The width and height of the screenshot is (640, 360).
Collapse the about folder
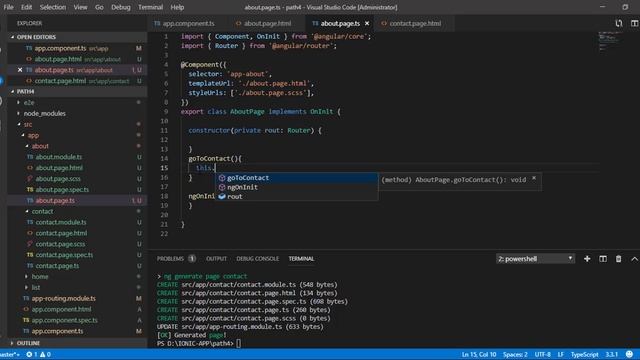[x=40, y=146]
